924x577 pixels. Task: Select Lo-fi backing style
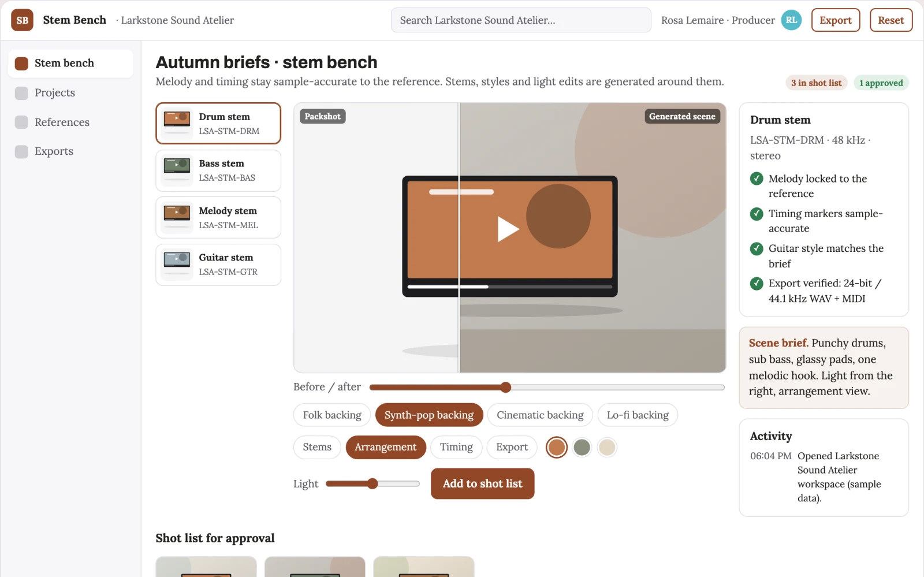tap(638, 415)
